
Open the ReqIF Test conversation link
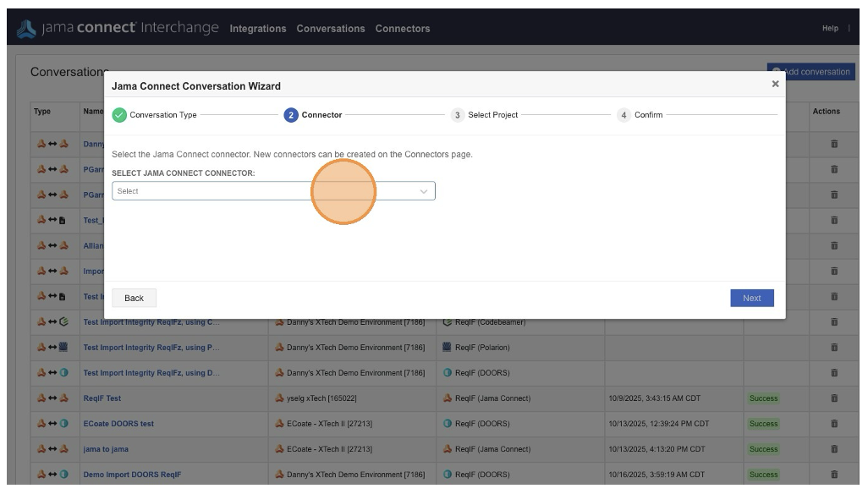(x=102, y=398)
